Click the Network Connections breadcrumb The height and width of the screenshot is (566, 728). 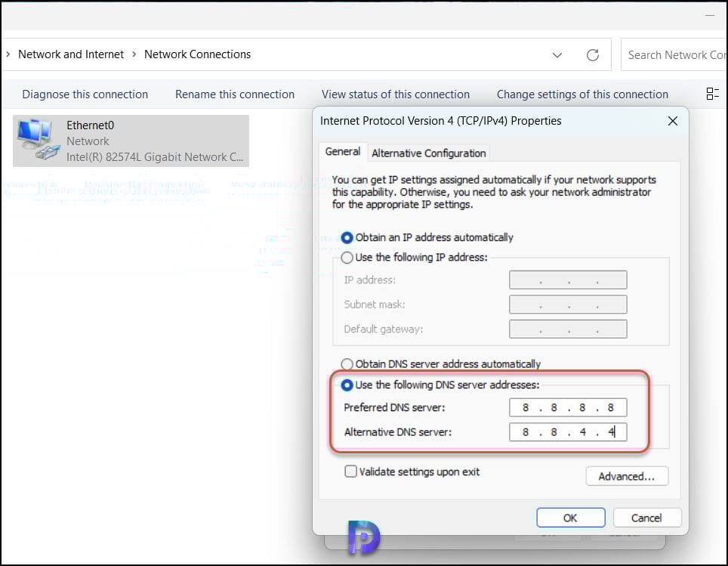pos(197,54)
